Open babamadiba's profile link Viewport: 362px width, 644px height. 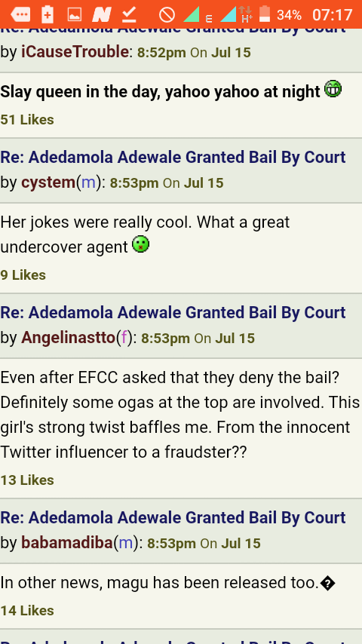pyautogui.click(x=67, y=542)
